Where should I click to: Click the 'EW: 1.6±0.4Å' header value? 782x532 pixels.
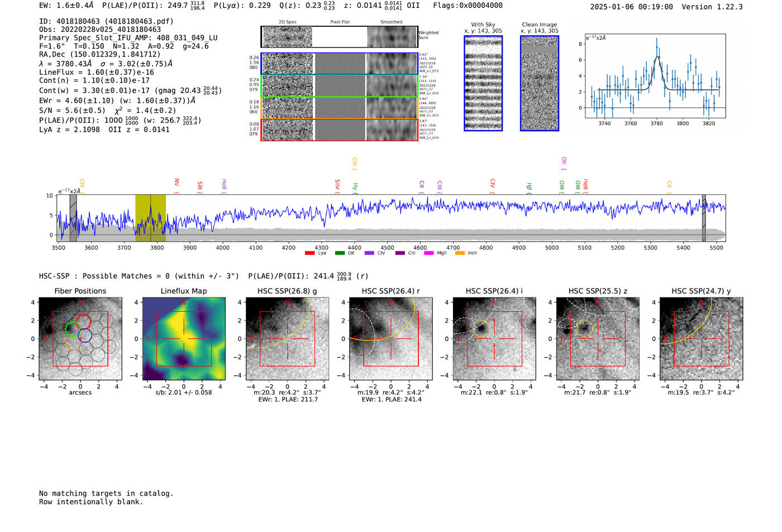pos(66,6)
